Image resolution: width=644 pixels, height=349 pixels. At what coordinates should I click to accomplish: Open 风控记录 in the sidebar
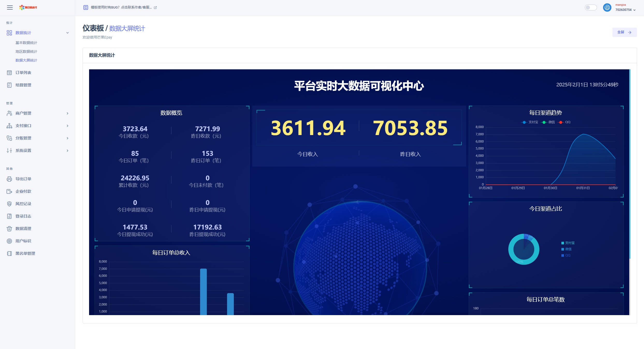[23, 204]
